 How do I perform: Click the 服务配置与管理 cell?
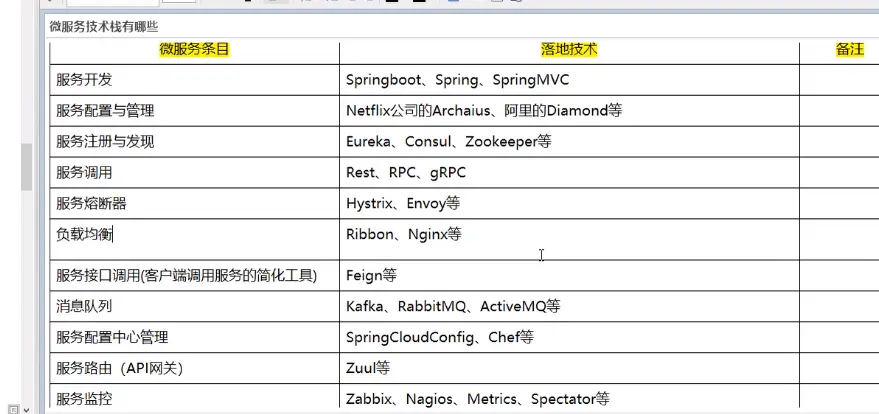point(195,111)
